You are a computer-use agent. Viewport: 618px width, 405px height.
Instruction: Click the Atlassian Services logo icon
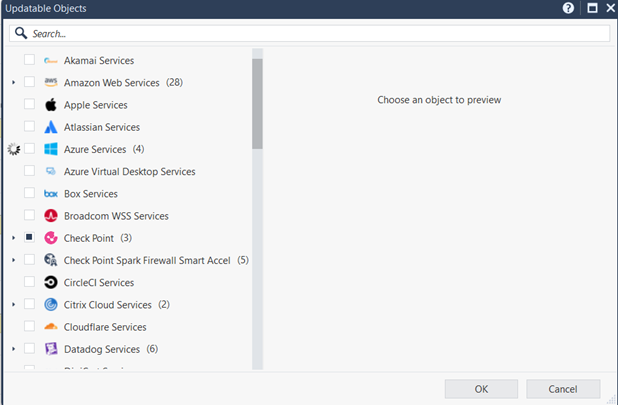coord(51,127)
